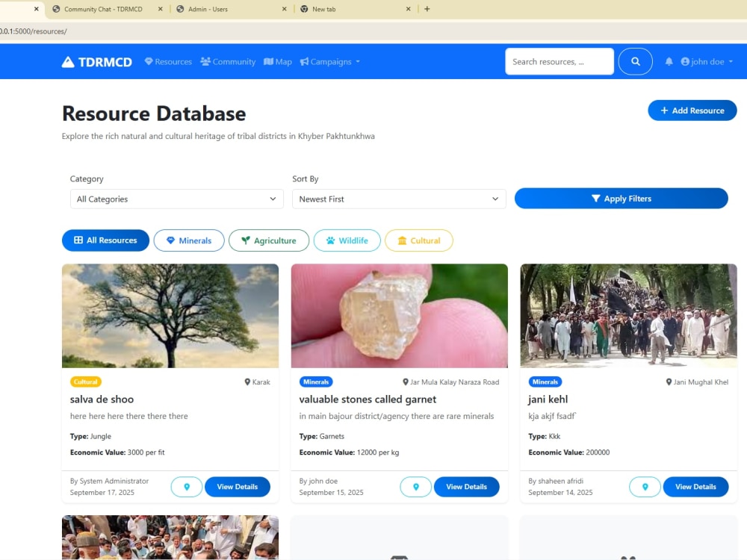This screenshot has height=560, width=747.
Task: Select the Wildlife filter pill
Action: pyautogui.click(x=347, y=240)
